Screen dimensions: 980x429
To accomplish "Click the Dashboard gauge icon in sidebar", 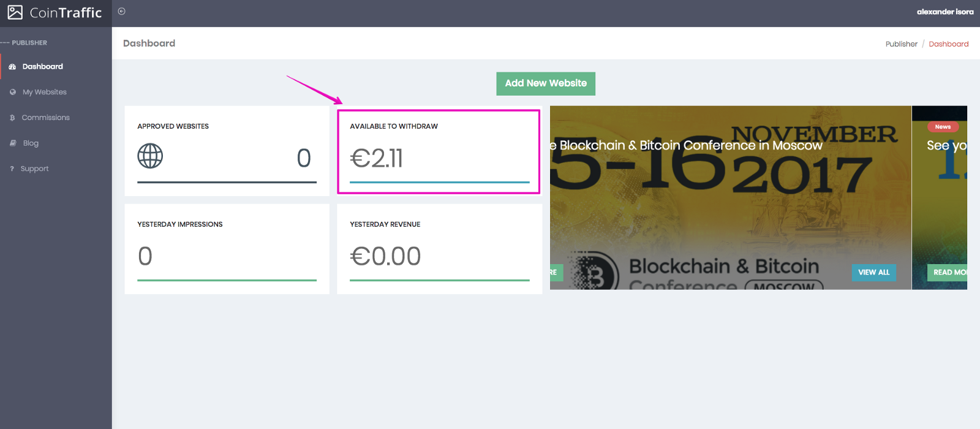I will (12, 67).
